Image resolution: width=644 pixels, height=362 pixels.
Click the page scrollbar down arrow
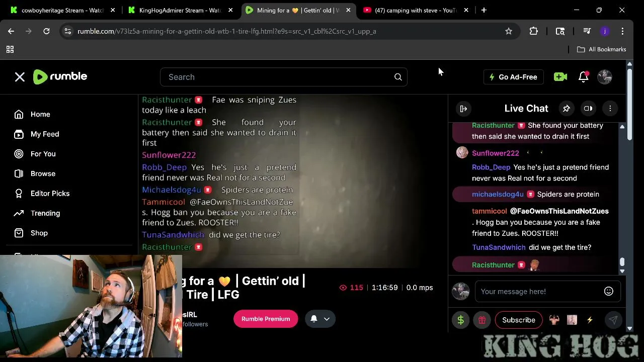[629, 328]
